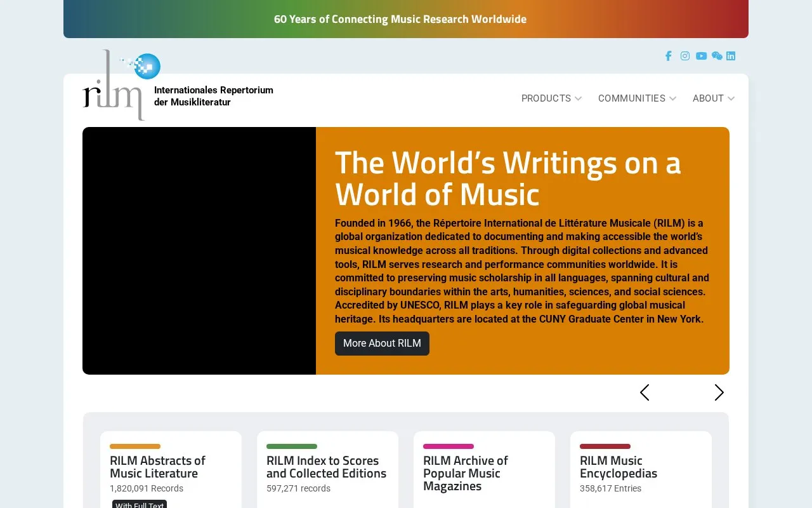The image size is (812, 508).
Task: Advance to next slide with right arrow
Action: (x=719, y=392)
